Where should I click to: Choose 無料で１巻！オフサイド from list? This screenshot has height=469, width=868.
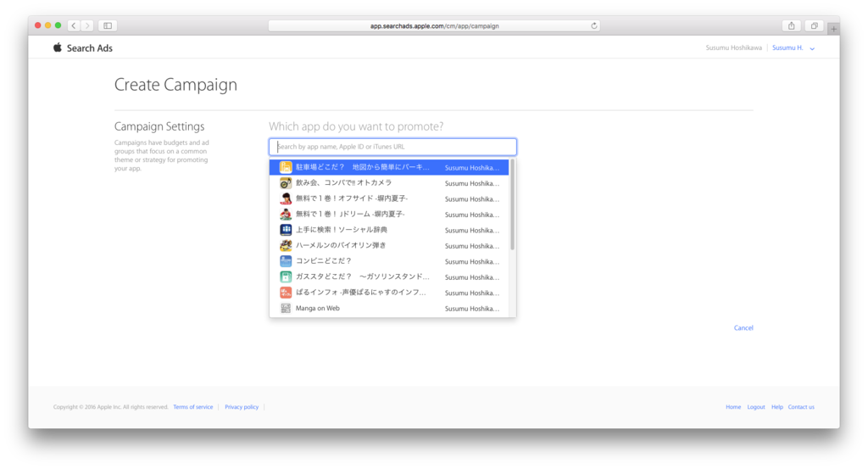388,198
